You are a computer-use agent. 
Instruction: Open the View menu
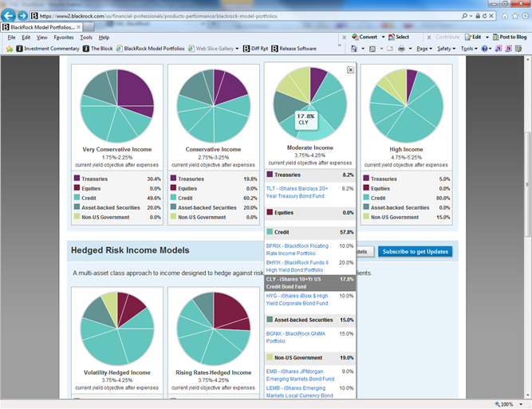tap(42, 37)
